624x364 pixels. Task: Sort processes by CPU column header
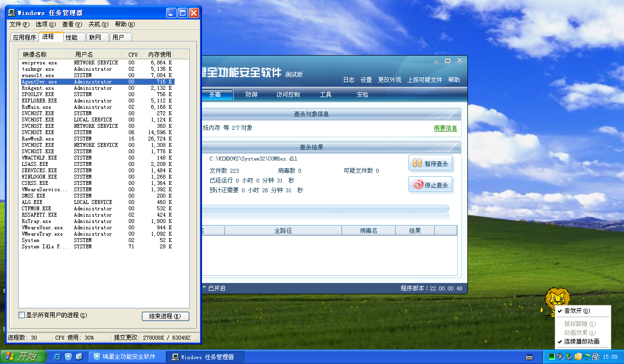pos(132,54)
